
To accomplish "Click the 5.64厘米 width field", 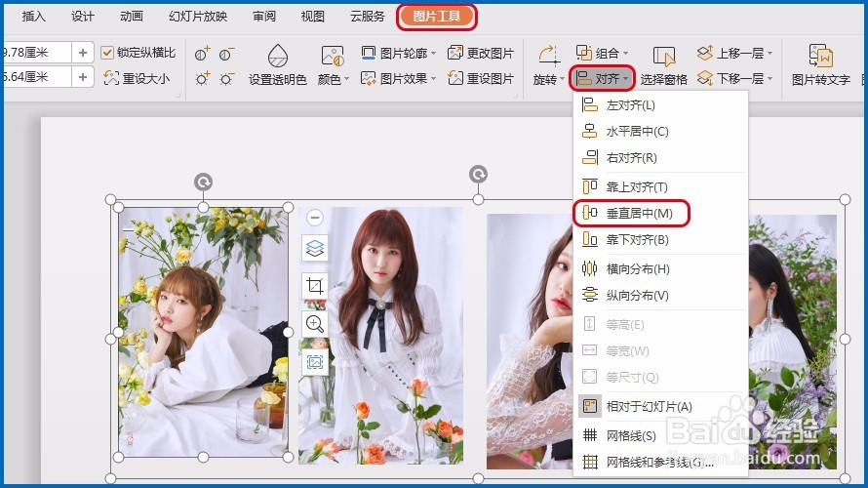I will pyautogui.click(x=36, y=77).
